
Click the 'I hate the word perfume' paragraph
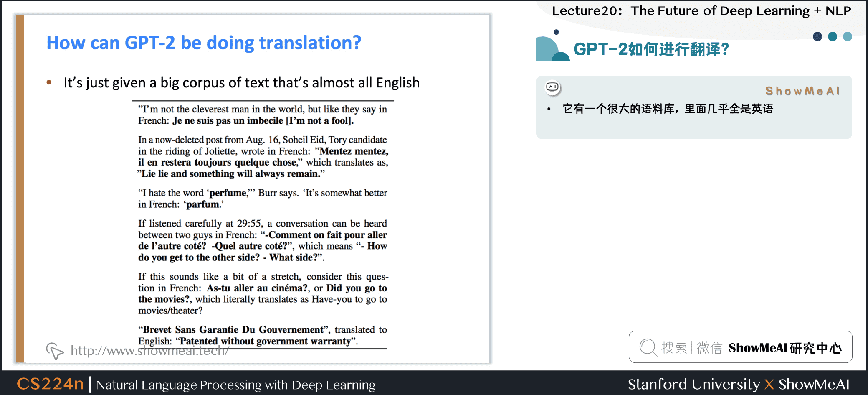tap(263, 199)
